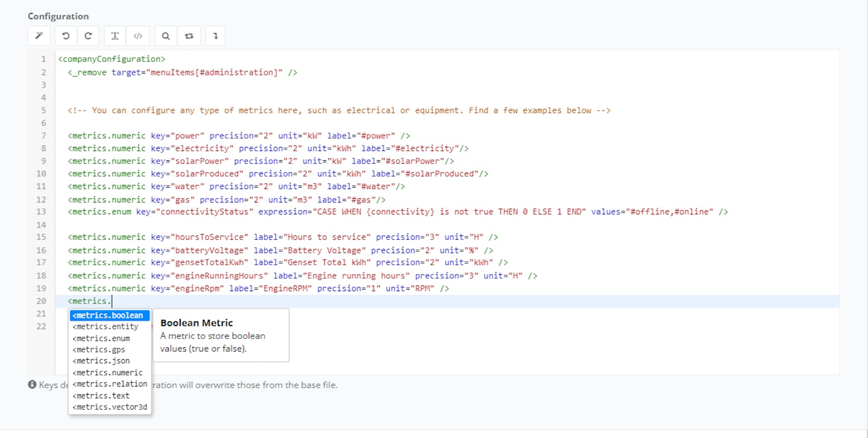This screenshot has width=868, height=438.
Task: Click the key="gas" metric line
Action: [227, 199]
